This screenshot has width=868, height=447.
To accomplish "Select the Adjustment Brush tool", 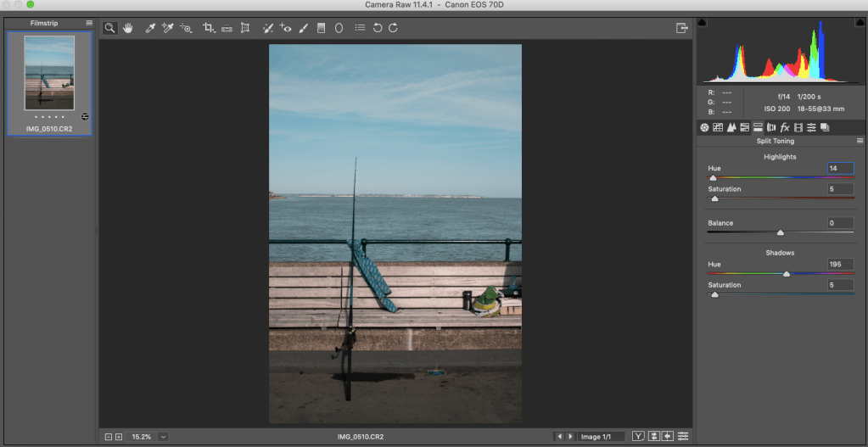I will [x=303, y=28].
